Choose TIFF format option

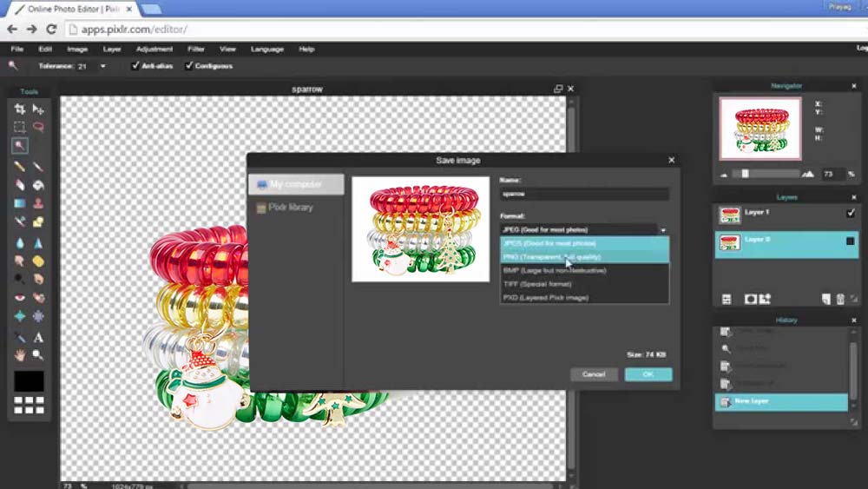tap(584, 283)
